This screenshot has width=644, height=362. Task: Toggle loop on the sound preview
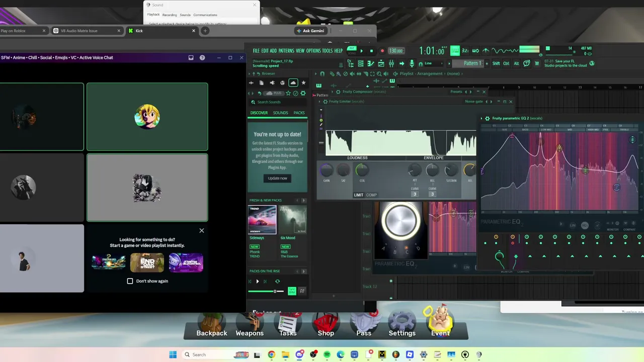click(x=277, y=282)
